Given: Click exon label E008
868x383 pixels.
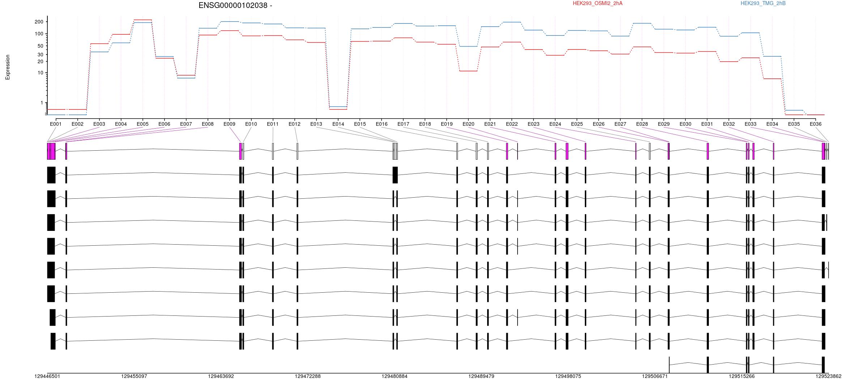Looking at the screenshot, I should 208,124.
